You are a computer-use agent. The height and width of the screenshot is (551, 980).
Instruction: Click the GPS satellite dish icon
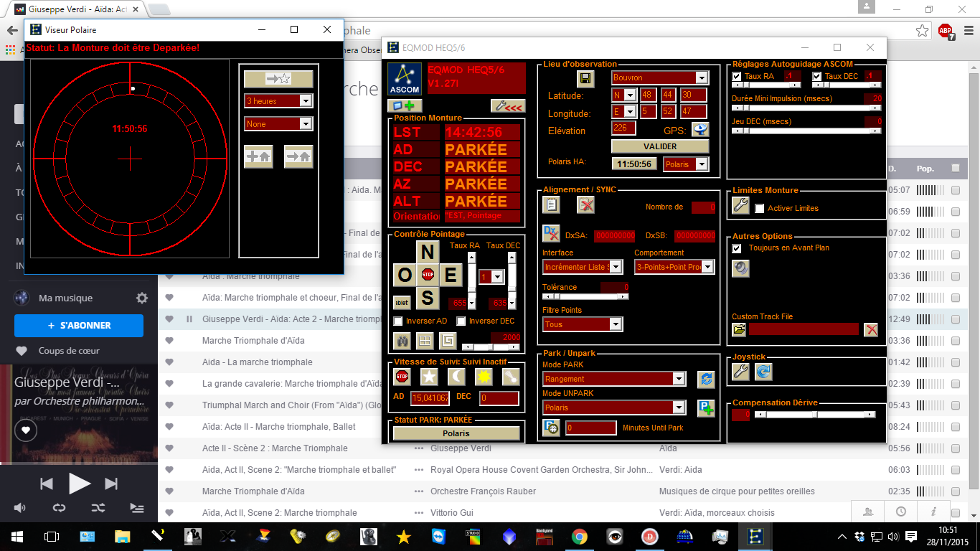click(700, 130)
